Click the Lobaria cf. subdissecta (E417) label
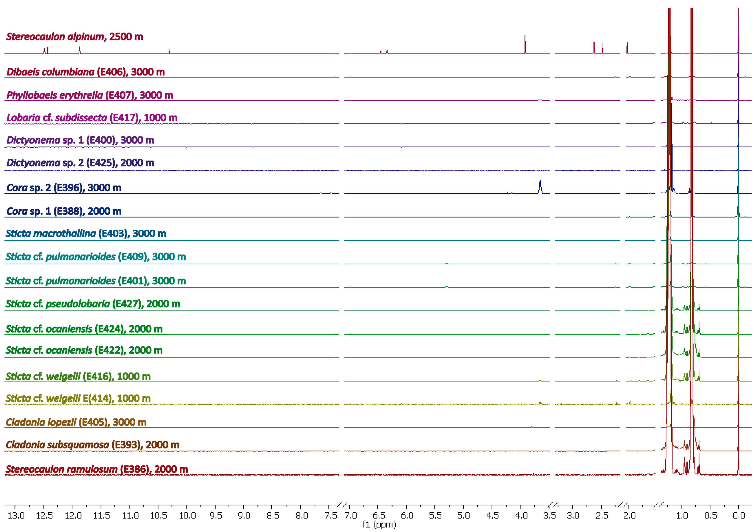This screenshot has height=532, width=756. pos(92,118)
